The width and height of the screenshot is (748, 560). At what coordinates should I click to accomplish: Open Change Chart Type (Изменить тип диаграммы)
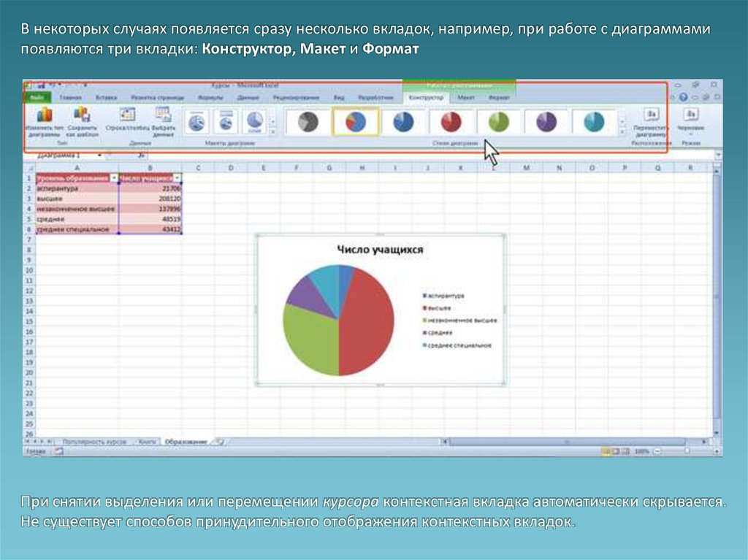click(45, 122)
